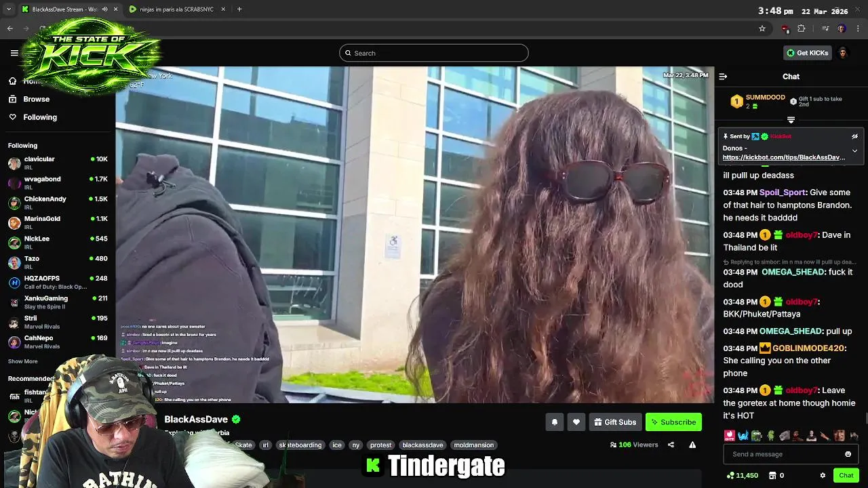868x488 pixels.
Task: Open CahNepo's channel in Following list
Action: 58,342
